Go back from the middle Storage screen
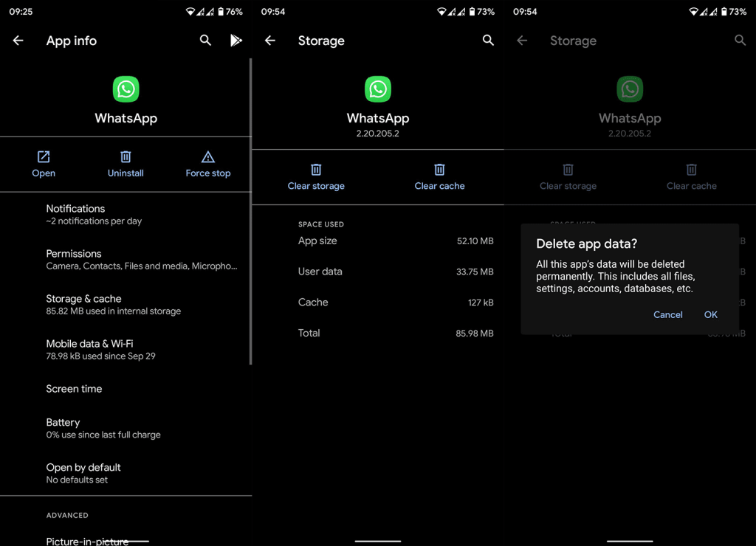 click(x=270, y=41)
